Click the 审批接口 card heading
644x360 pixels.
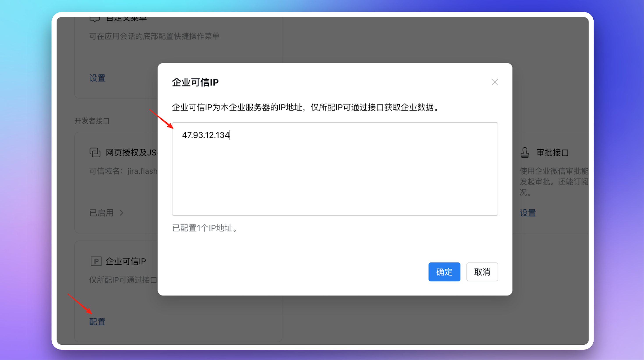pos(552,152)
